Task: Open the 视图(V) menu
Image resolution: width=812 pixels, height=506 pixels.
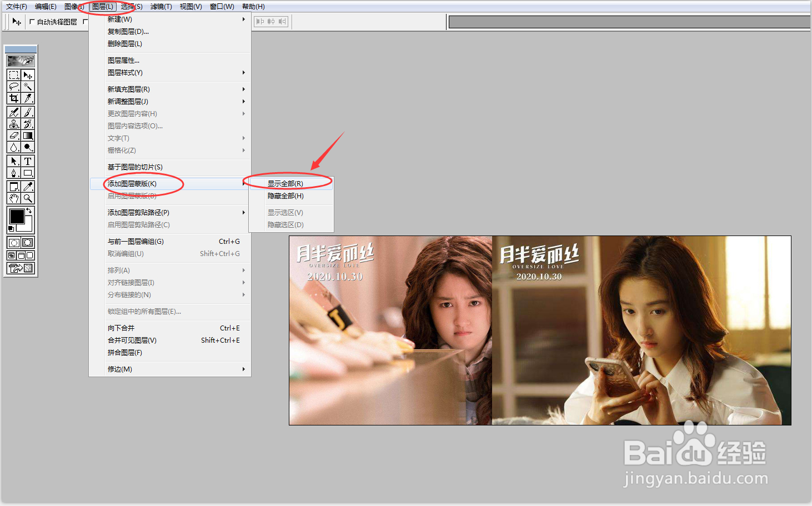Action: point(191,7)
